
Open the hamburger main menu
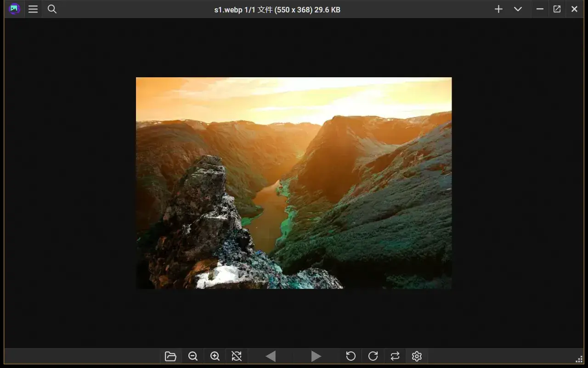click(x=33, y=9)
